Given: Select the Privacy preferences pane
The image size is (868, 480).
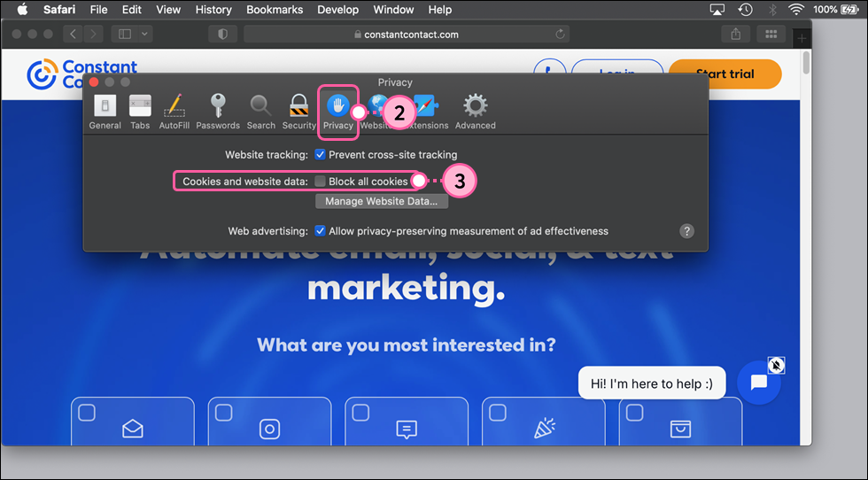Looking at the screenshot, I should (338, 112).
